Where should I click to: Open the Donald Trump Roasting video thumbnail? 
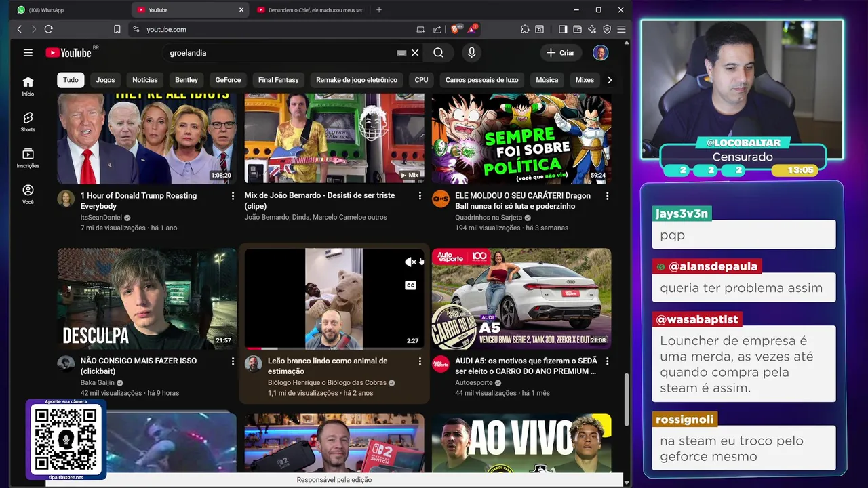(x=146, y=138)
